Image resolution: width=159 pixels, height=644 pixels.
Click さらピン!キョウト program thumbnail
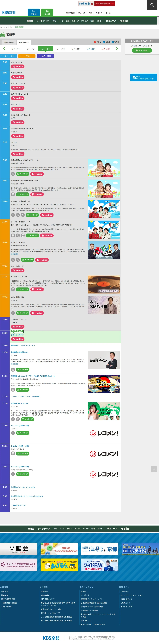pyautogui.click(x=104, y=250)
